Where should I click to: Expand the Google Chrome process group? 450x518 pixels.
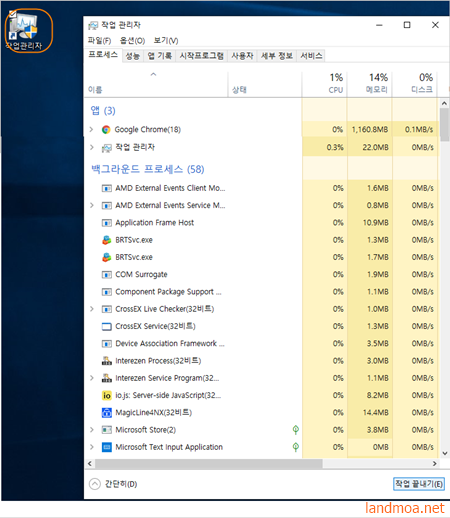click(x=91, y=129)
